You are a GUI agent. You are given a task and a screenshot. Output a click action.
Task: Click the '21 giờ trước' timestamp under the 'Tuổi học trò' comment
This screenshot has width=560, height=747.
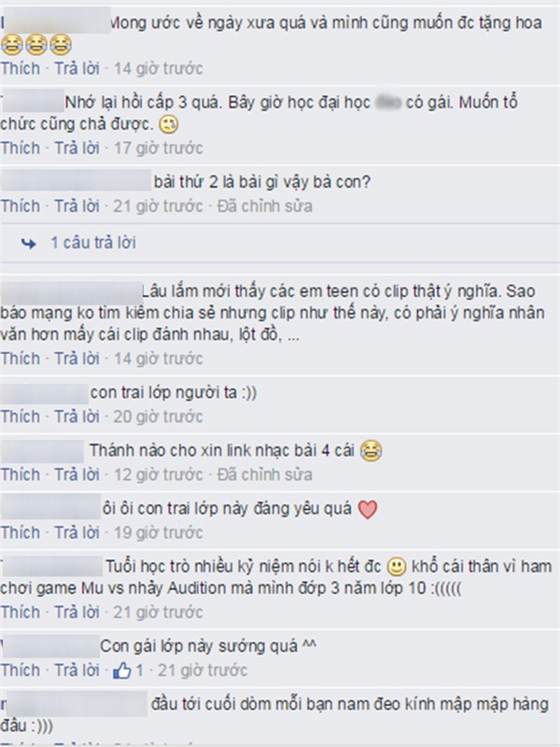(x=158, y=613)
